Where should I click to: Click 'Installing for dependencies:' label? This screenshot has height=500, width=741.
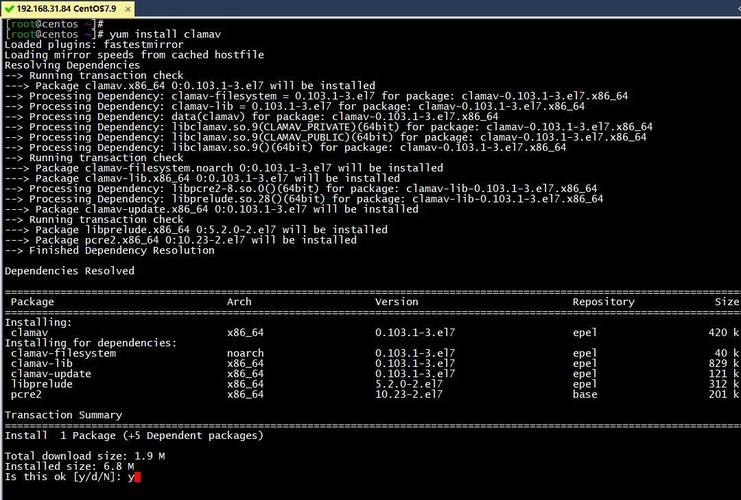[91, 343]
